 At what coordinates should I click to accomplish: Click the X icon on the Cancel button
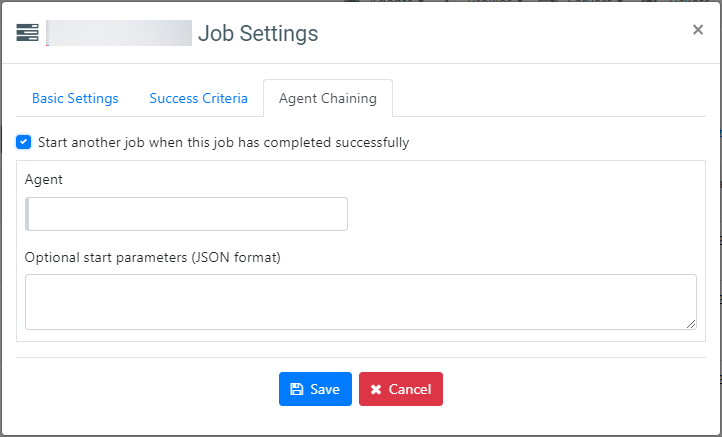point(376,390)
